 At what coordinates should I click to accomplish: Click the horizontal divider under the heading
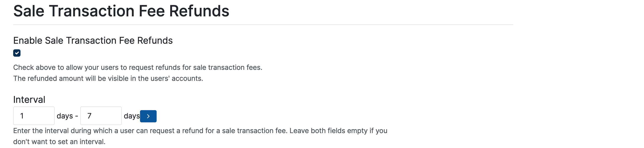263,25
